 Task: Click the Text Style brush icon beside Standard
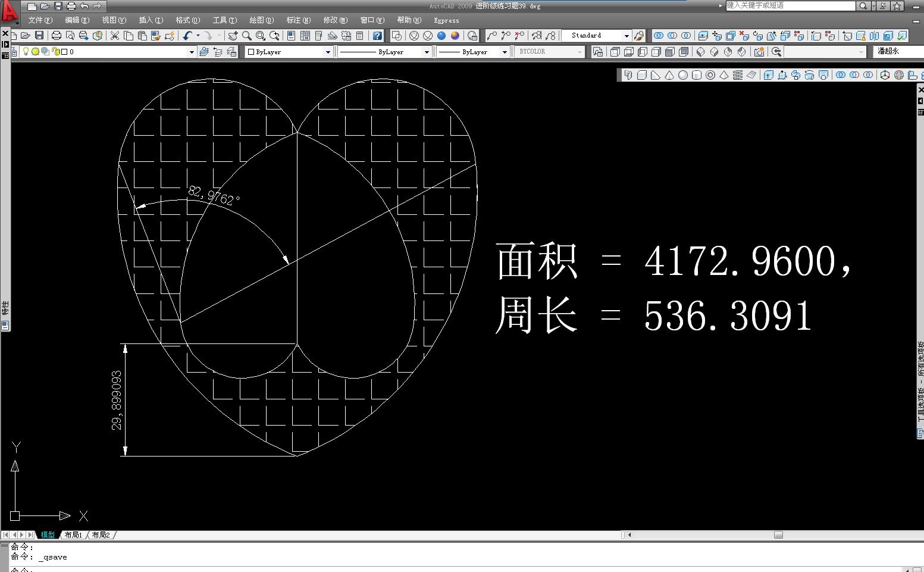click(638, 36)
